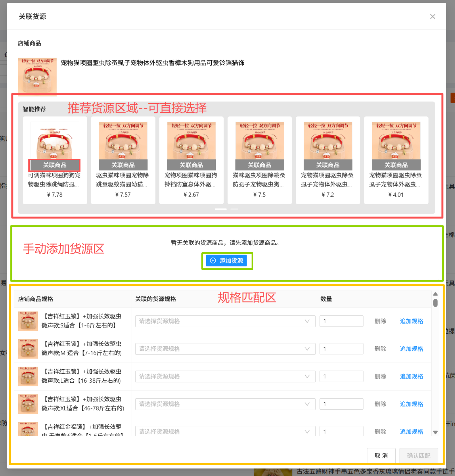The image size is (455, 476).
Task: Click the store product thumbnail at top
Action: point(37,77)
